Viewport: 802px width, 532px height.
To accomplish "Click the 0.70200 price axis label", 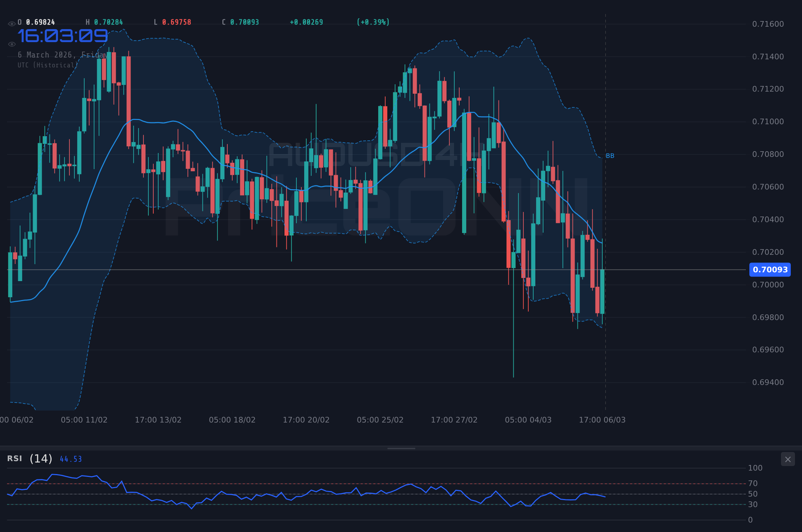I will coord(768,252).
